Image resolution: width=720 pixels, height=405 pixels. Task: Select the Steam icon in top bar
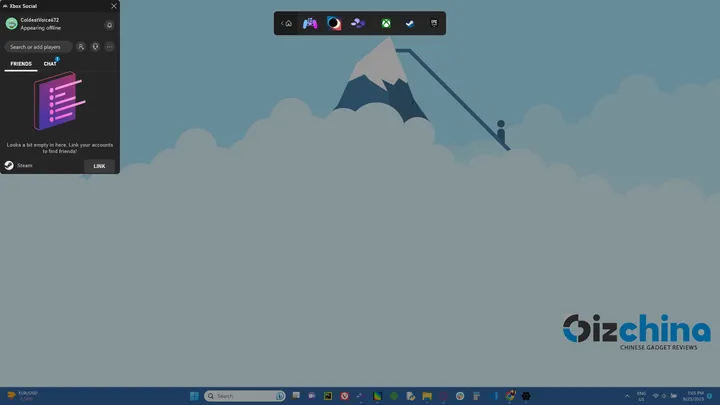point(409,23)
